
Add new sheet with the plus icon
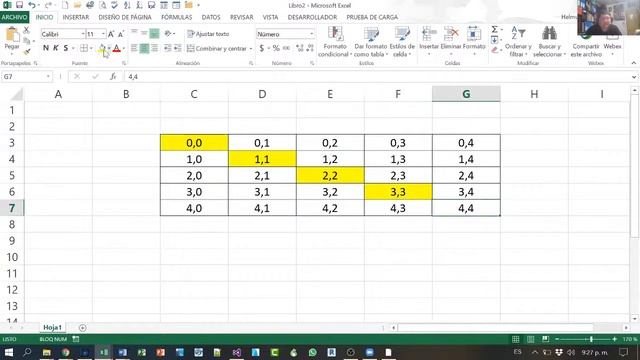point(82,328)
